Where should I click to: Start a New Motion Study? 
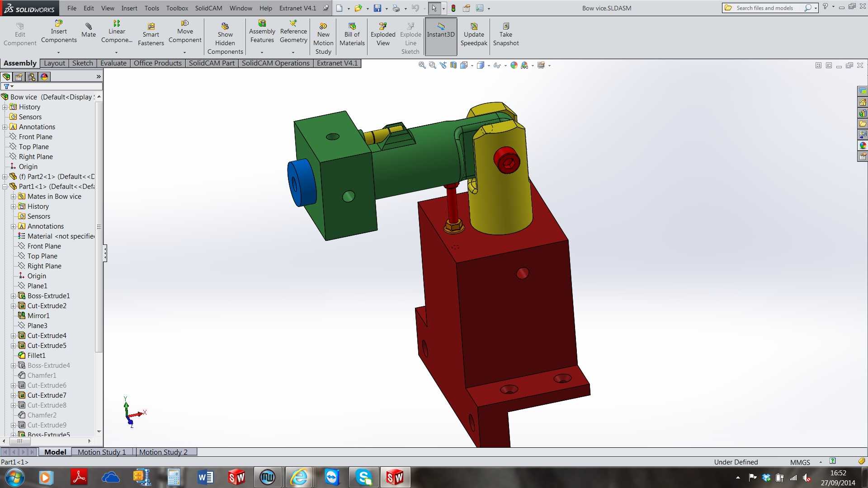point(323,39)
